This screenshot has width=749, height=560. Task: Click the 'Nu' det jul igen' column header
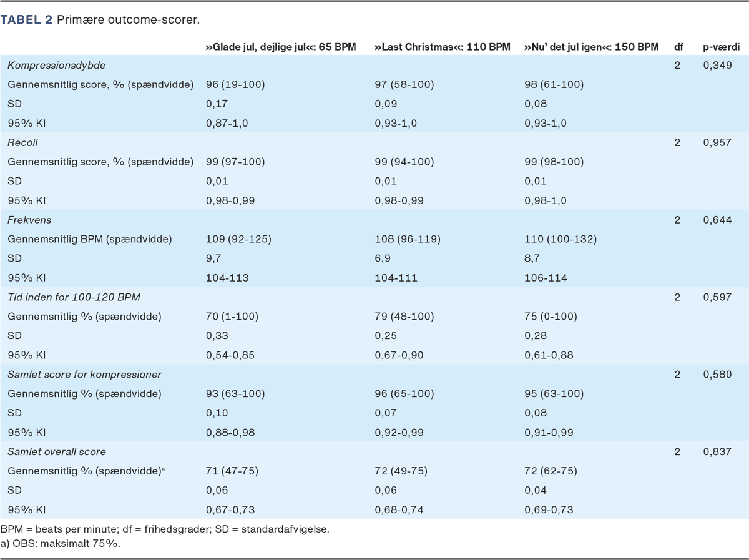coord(591,47)
